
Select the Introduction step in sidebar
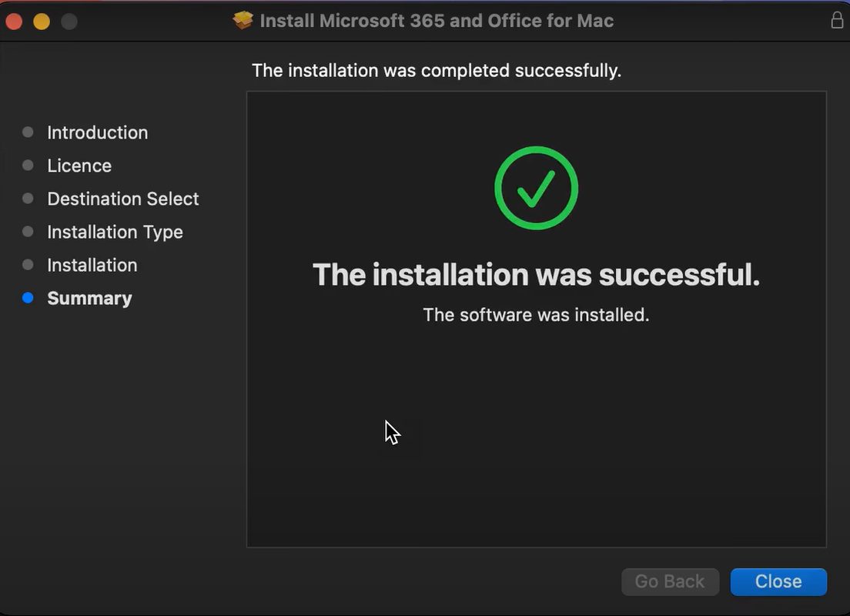97,132
